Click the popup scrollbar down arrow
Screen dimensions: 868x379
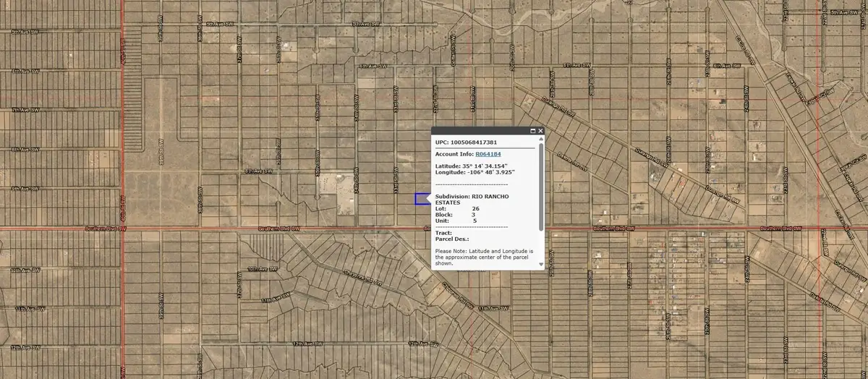tap(541, 265)
